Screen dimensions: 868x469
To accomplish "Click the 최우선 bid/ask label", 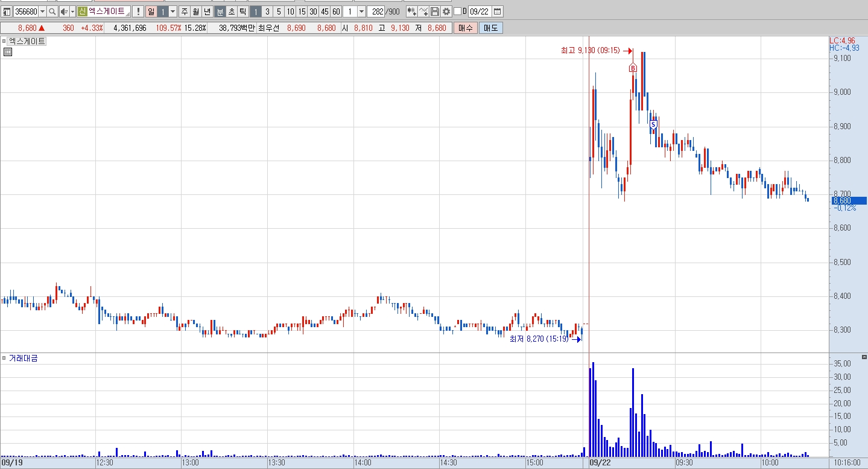I will [x=269, y=28].
